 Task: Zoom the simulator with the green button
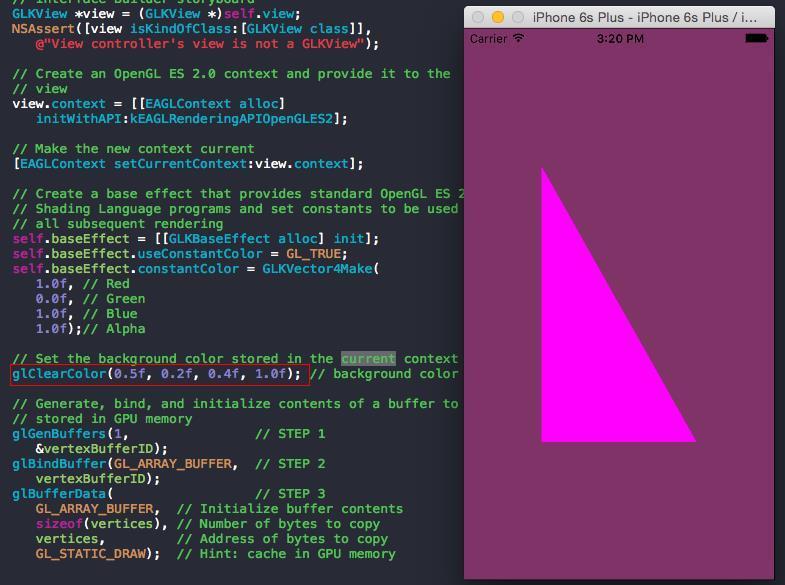(516, 17)
